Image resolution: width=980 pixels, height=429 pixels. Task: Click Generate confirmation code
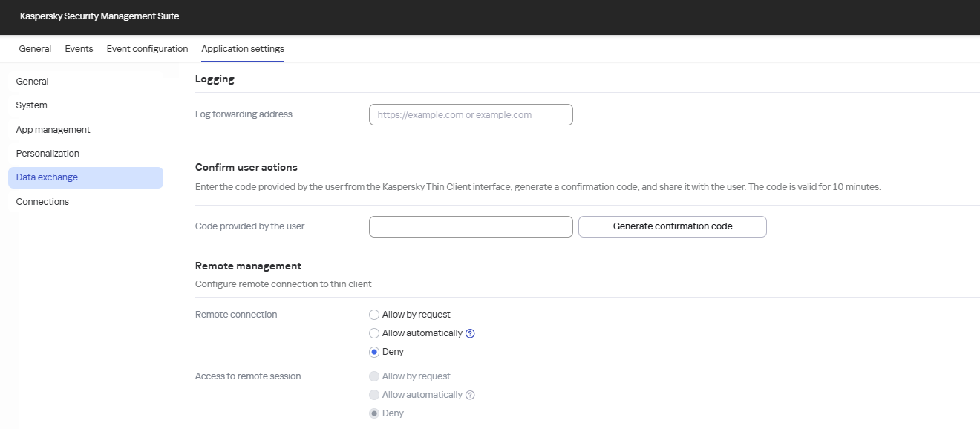[671, 226]
